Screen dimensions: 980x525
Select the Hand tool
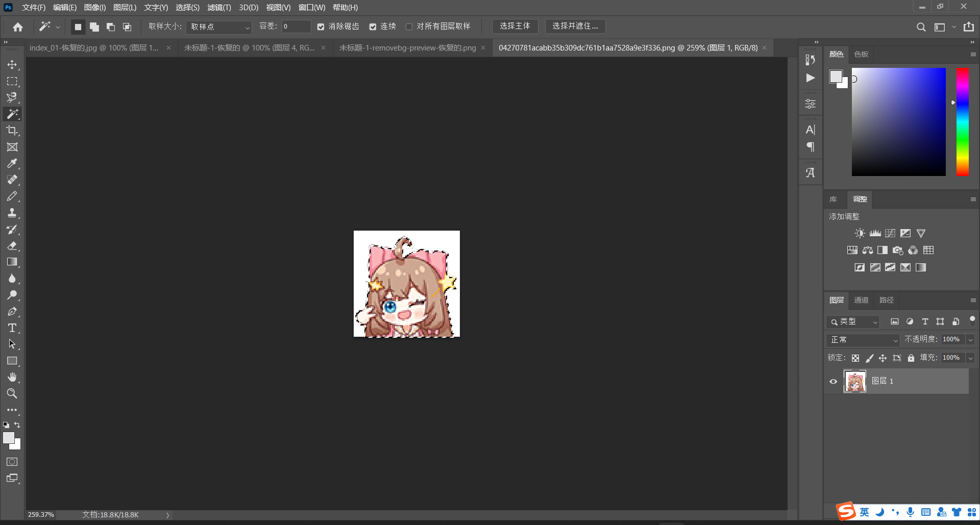pos(12,377)
